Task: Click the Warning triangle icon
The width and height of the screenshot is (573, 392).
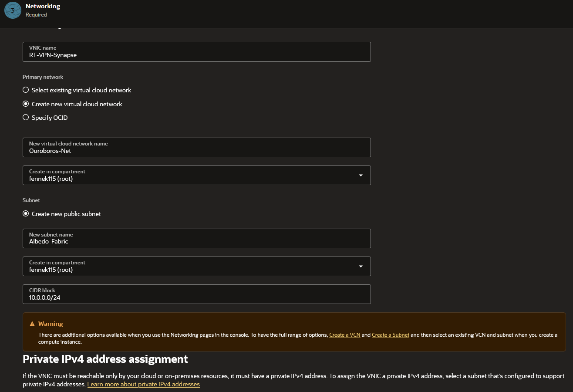Action: (x=32, y=324)
